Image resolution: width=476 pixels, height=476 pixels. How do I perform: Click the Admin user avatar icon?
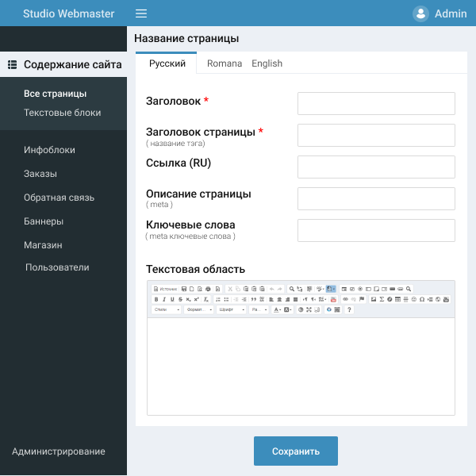click(420, 13)
